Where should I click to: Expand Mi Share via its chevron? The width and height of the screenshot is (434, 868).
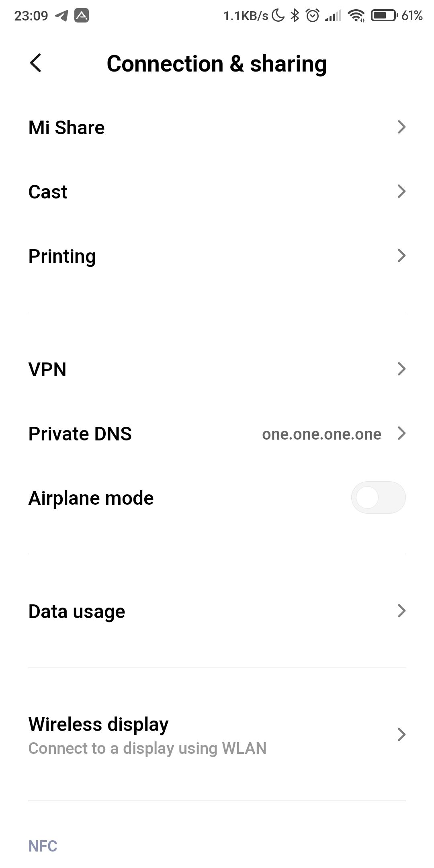tap(401, 127)
